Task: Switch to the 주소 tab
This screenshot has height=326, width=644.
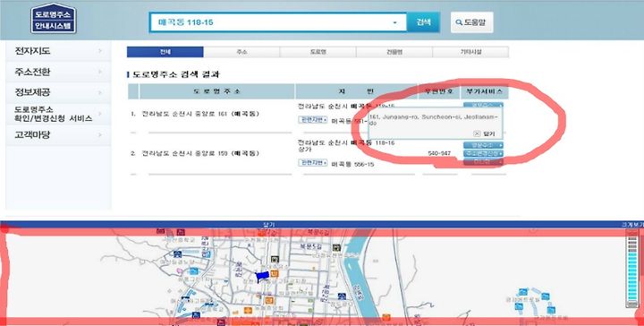Action: (241, 52)
